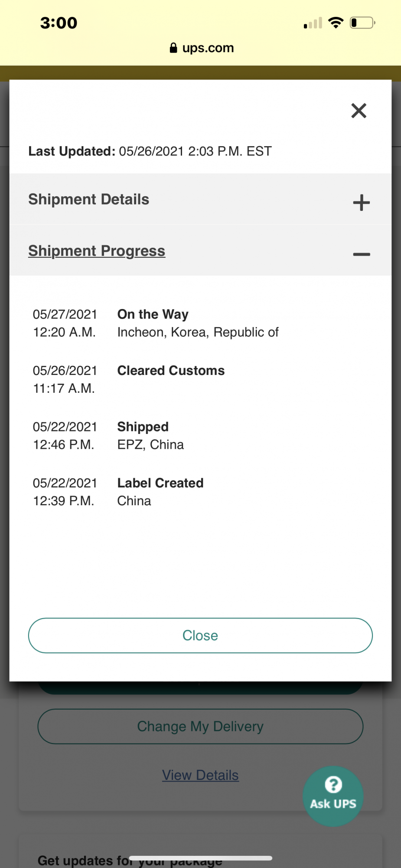Tap the lock icon beside ups.com

(x=173, y=48)
